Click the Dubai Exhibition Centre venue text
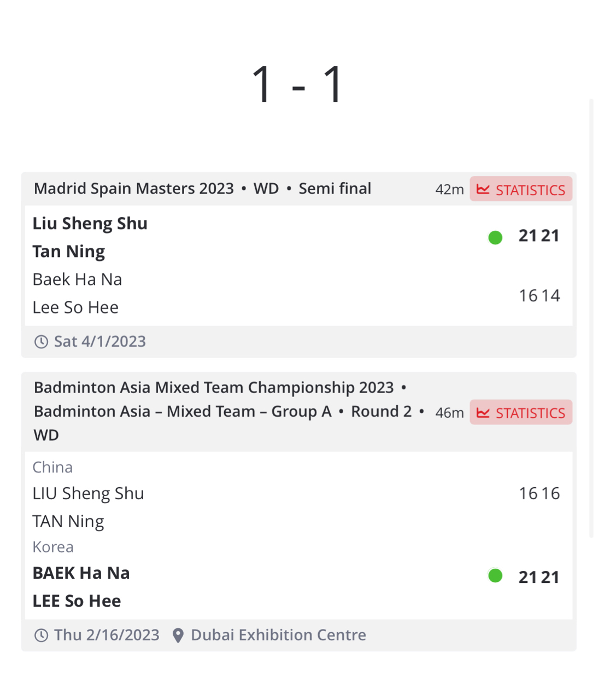This screenshot has height=700, width=598. 278,635
